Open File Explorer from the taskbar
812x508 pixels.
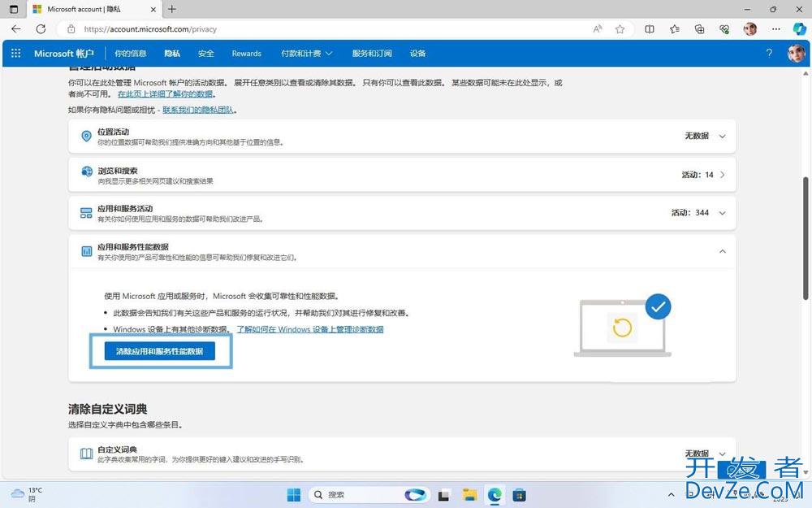click(469, 494)
